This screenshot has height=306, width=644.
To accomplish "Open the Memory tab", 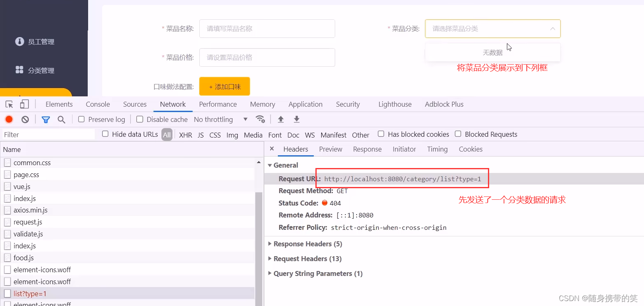I will [262, 104].
